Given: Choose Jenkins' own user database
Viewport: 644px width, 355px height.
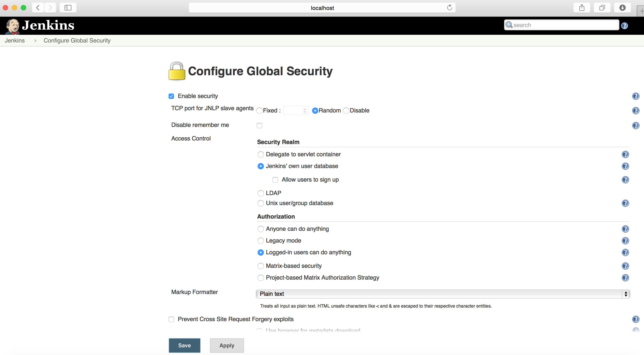Looking at the screenshot, I should (261, 166).
